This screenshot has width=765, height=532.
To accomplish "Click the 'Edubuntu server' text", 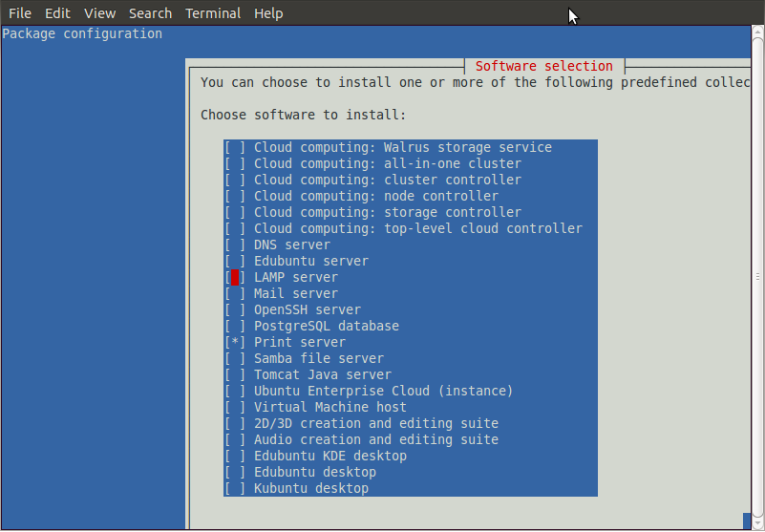I will coord(311,261).
